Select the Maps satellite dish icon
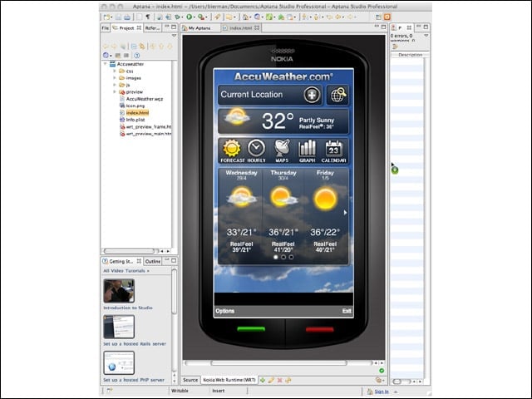Viewport: 532px width, 399px height. click(282, 151)
